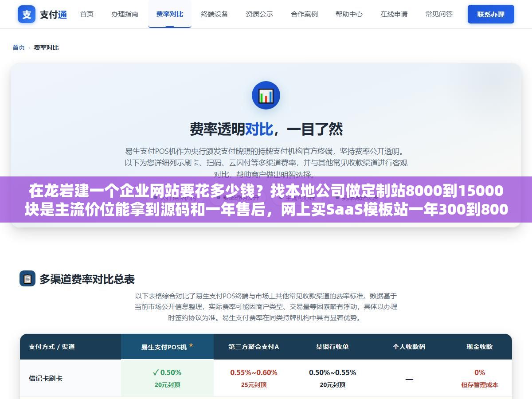Click the 个人收款码 column header

pos(409,347)
